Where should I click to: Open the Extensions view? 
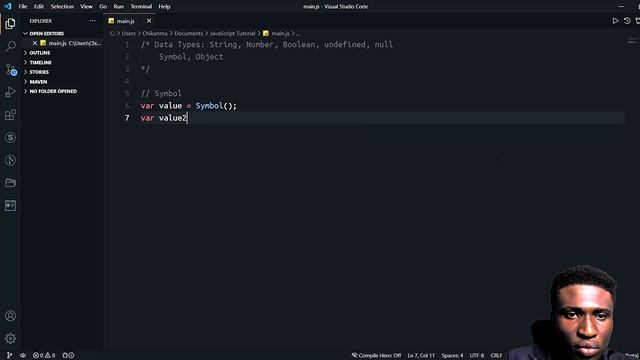[x=11, y=115]
